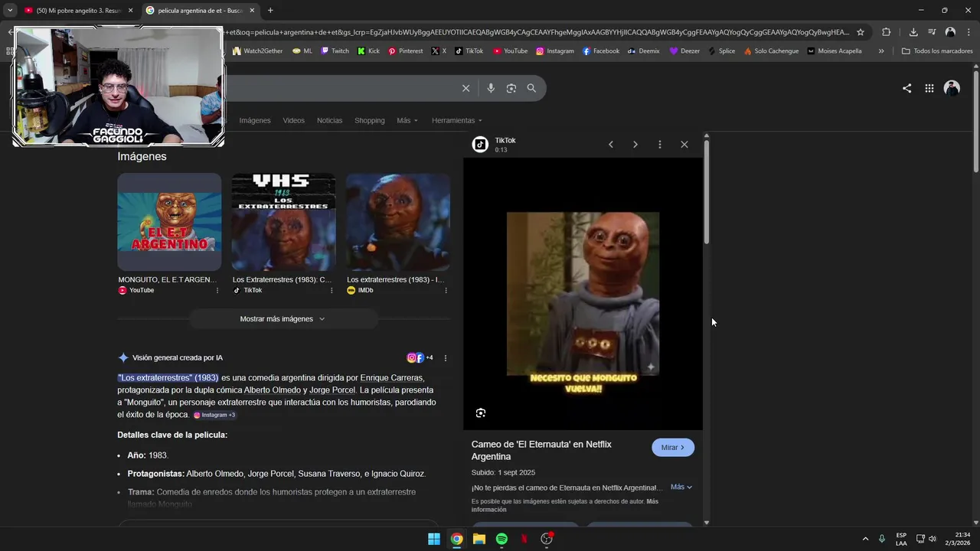Click the magnifier search button
The height and width of the screenshot is (551, 980).
[x=531, y=88]
